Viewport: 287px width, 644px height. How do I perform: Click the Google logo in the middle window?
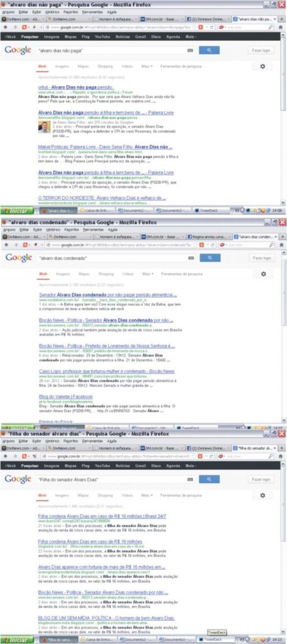18,258
